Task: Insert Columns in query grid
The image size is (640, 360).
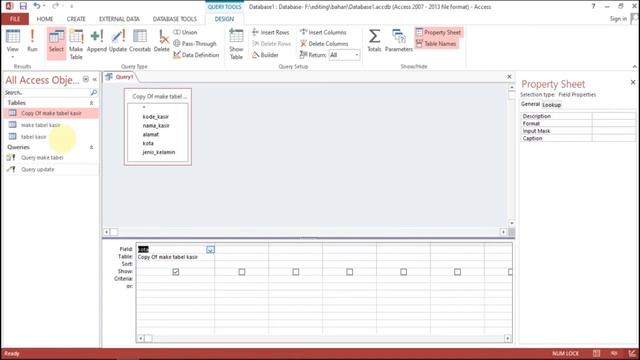Action: pos(323,32)
